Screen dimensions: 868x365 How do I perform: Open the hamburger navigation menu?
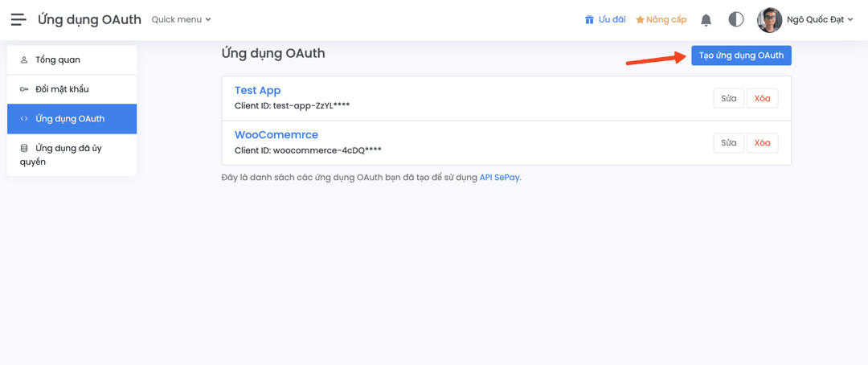pos(18,19)
